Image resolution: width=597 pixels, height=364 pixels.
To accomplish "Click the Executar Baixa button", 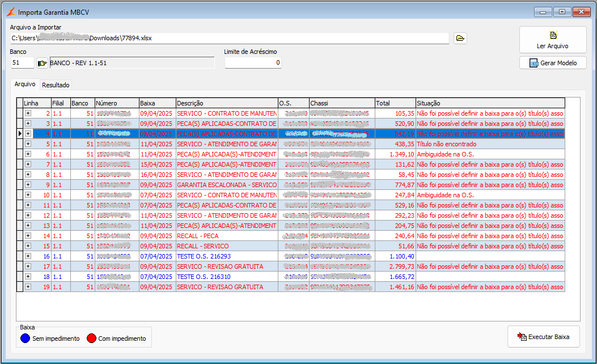I will (544, 337).
